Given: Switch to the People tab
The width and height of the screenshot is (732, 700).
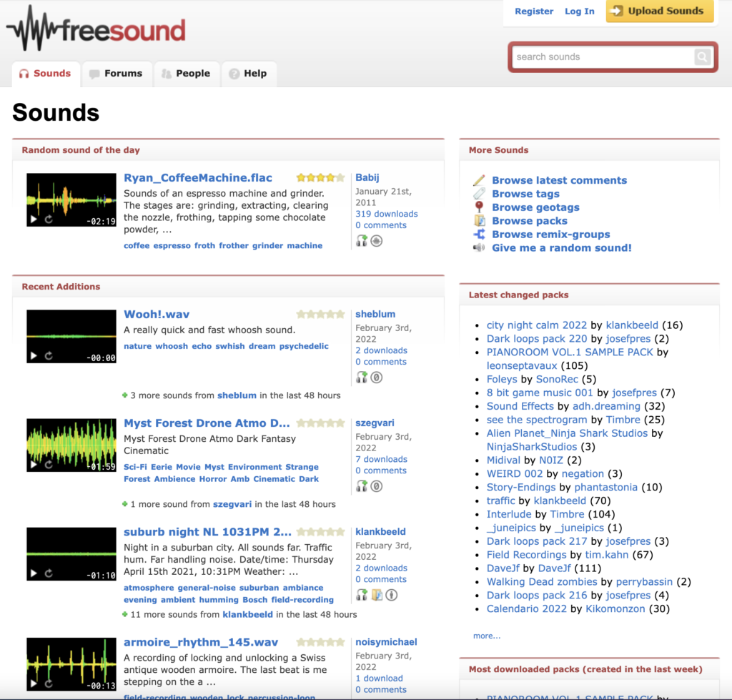Looking at the screenshot, I should tap(187, 74).
